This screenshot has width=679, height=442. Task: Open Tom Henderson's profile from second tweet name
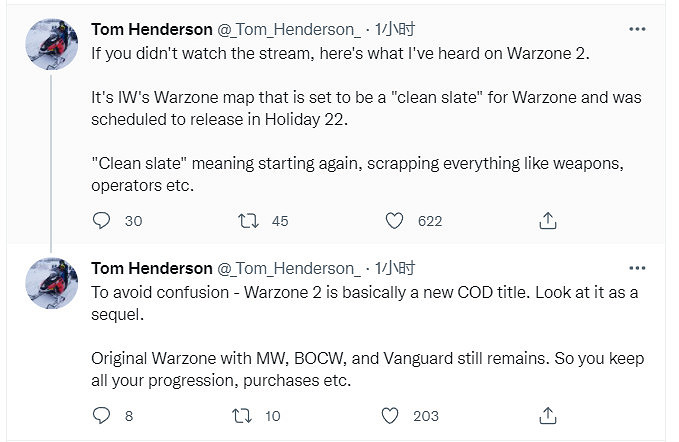pyautogui.click(x=151, y=268)
